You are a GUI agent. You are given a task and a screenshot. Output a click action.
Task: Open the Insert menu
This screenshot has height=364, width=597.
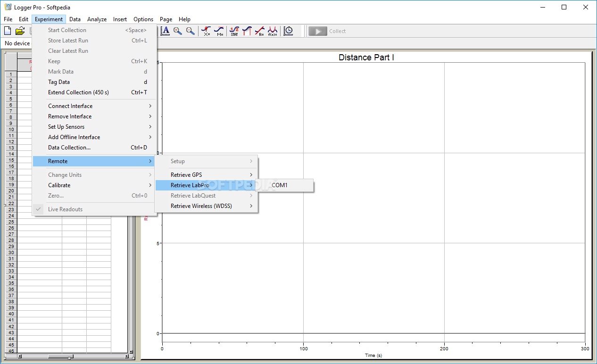coord(120,19)
